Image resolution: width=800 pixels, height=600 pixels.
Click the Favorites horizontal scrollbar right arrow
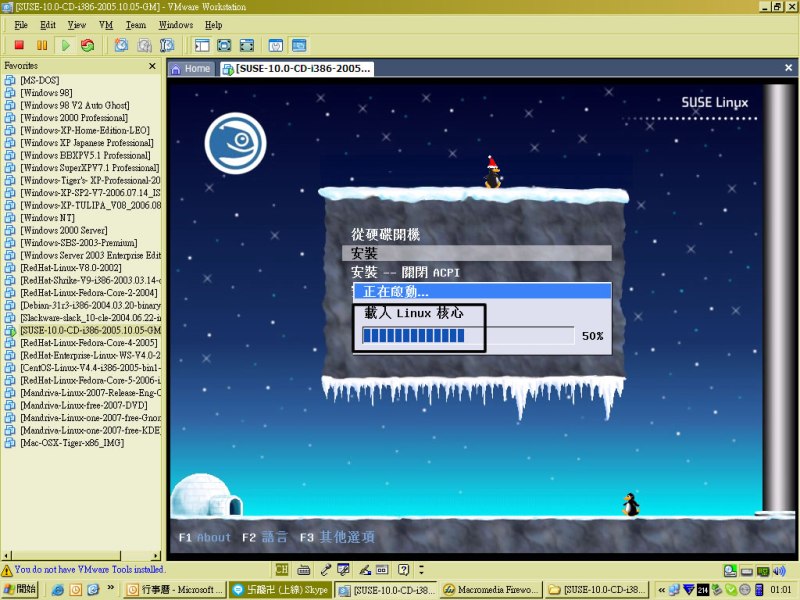coord(156,556)
